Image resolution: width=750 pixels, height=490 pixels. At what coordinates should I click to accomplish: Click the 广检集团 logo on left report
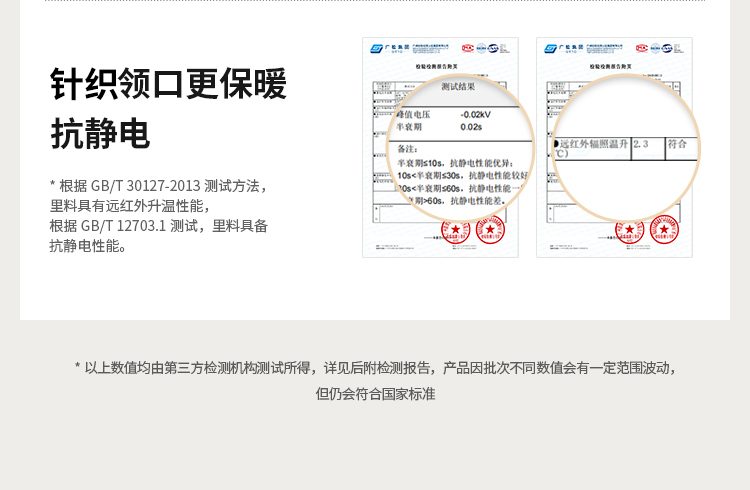pyautogui.click(x=390, y=48)
